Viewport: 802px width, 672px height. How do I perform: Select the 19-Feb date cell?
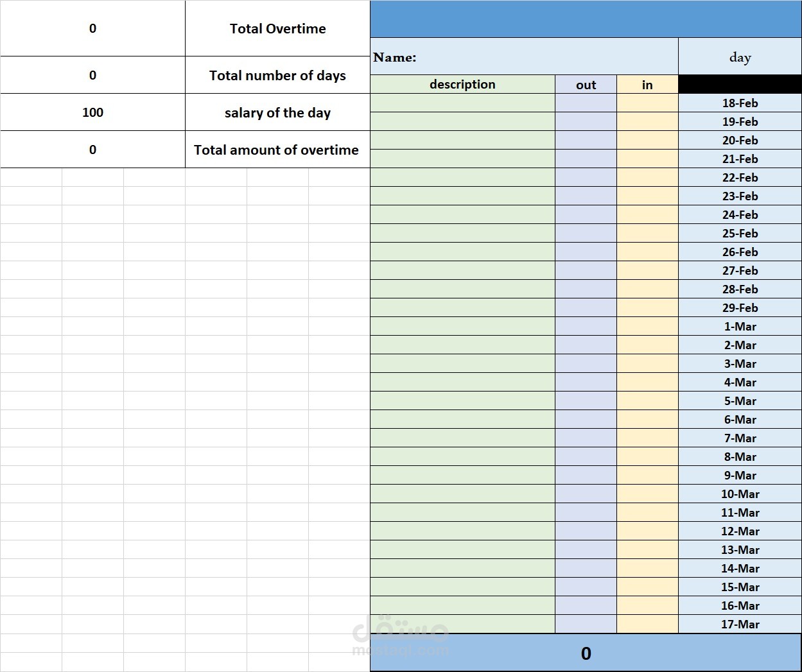[x=740, y=121]
